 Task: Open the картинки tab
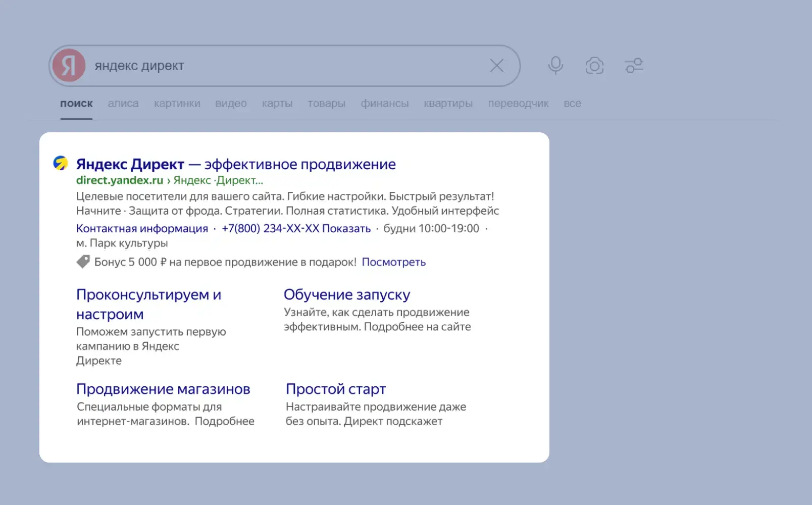point(177,104)
